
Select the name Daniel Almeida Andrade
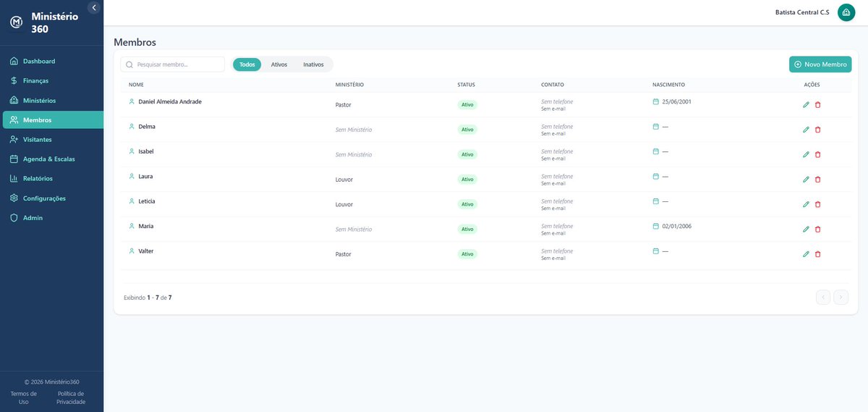tap(170, 101)
